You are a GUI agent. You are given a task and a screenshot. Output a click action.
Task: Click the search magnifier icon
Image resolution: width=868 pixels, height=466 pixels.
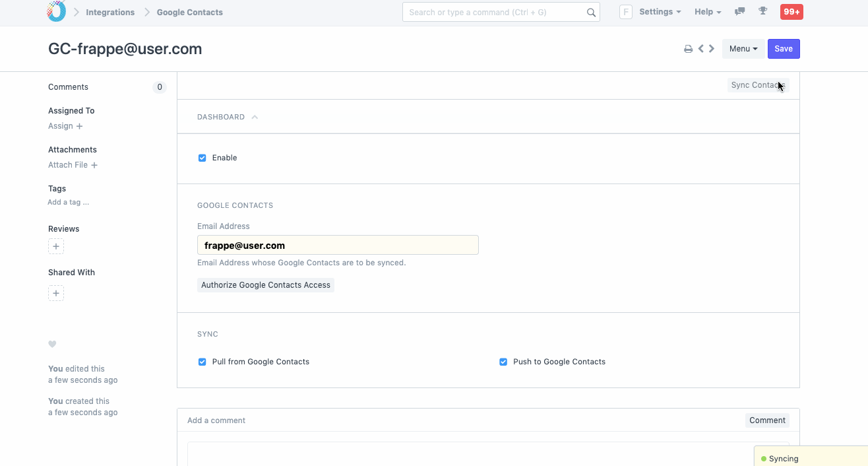point(591,12)
